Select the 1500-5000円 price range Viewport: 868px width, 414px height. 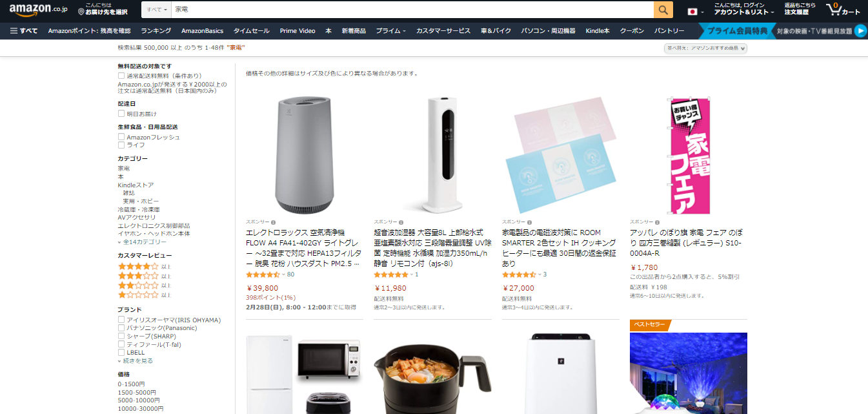tap(137, 392)
